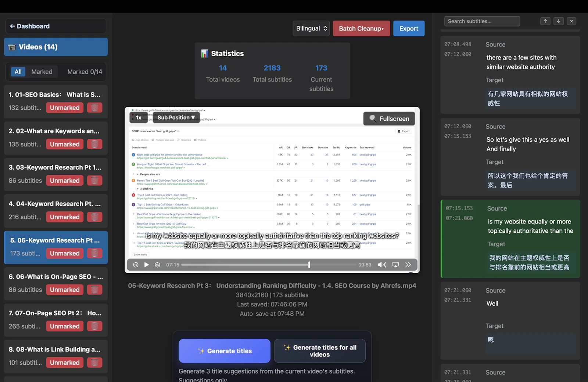
Task: Toggle Unmarked for 06-What is On-Page SEO
Action: click(x=65, y=290)
